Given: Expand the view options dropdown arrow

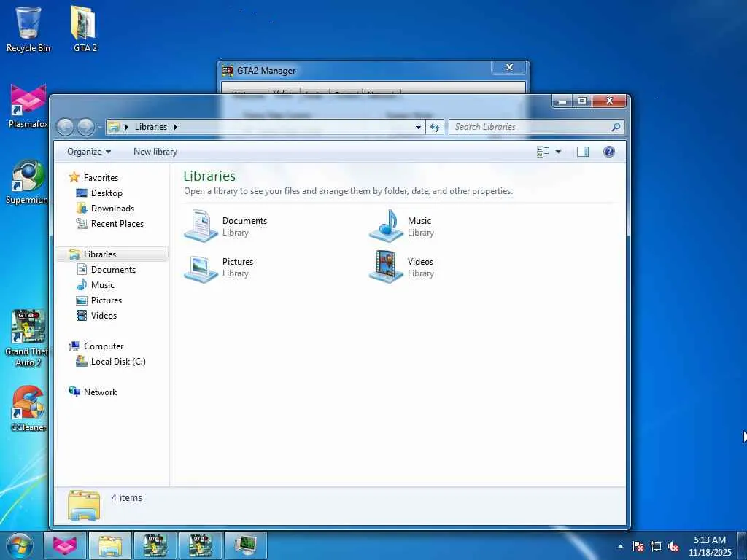Looking at the screenshot, I should coord(558,152).
